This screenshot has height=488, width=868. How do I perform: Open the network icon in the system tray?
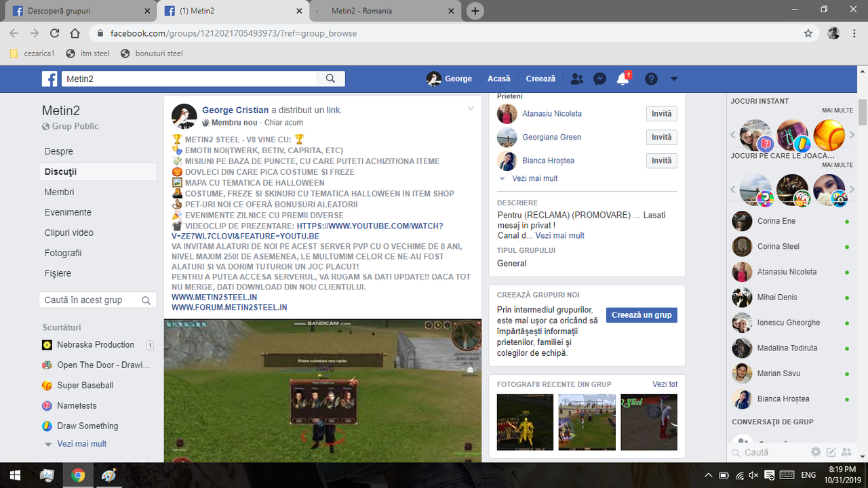click(740, 475)
